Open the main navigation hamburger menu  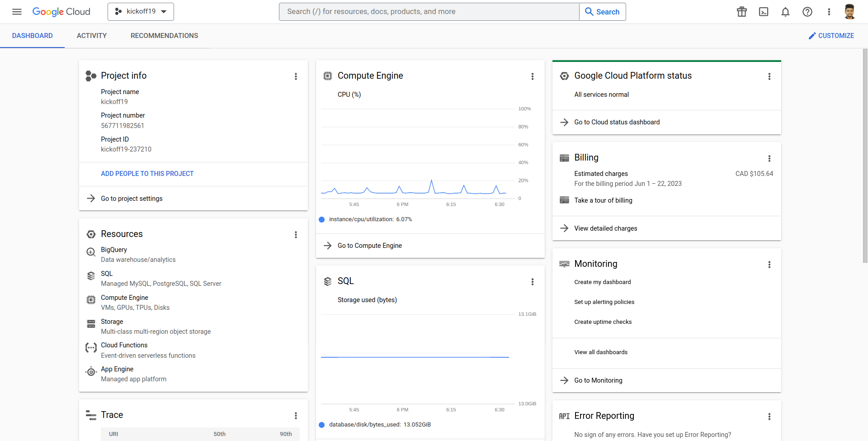(x=17, y=12)
